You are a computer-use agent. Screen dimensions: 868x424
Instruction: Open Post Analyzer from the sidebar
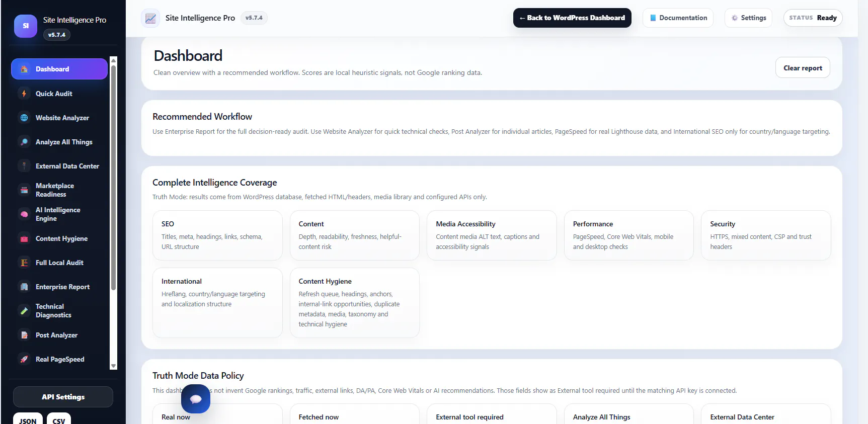[59, 335]
